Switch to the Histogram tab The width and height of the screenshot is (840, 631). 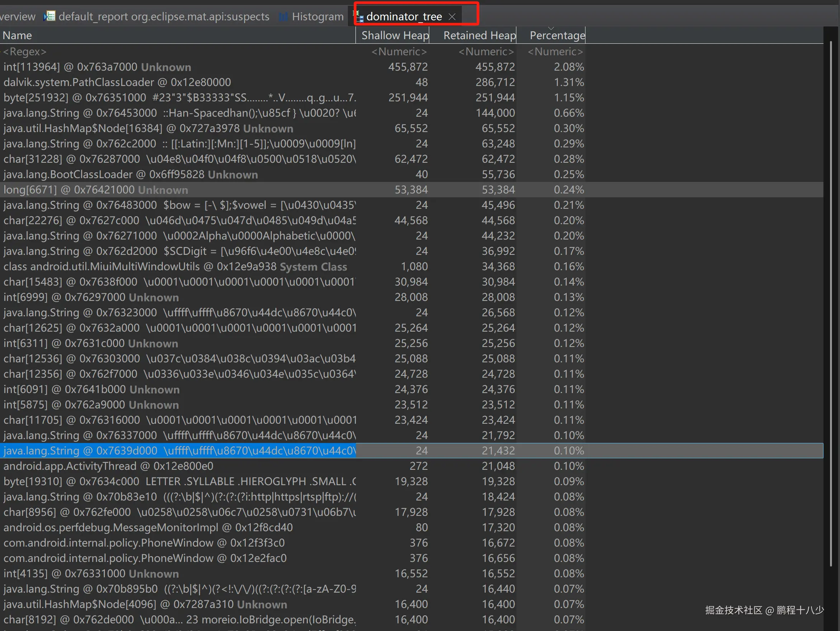point(317,17)
